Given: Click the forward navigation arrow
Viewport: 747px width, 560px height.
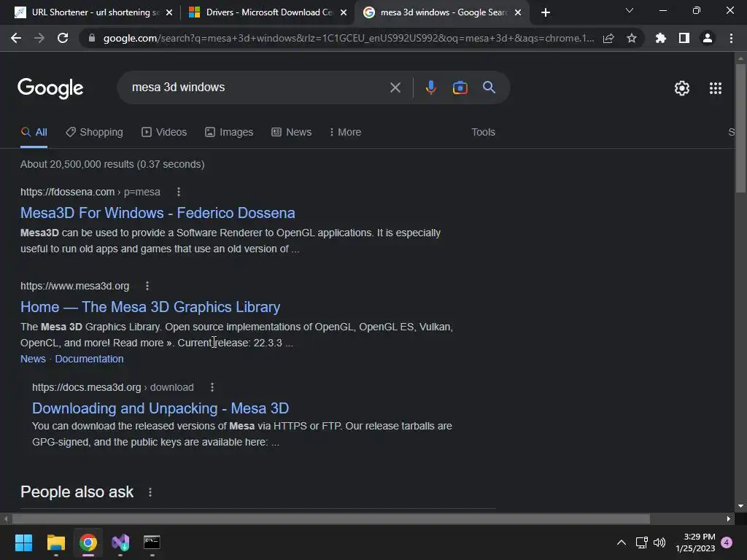Looking at the screenshot, I should click(x=39, y=38).
